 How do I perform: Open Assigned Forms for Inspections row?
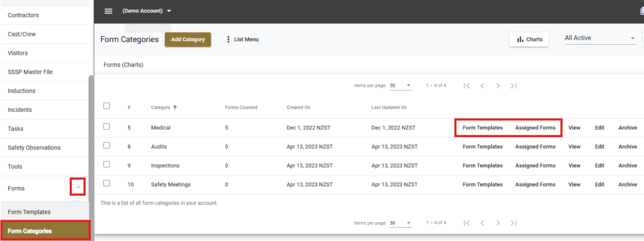(x=535, y=165)
